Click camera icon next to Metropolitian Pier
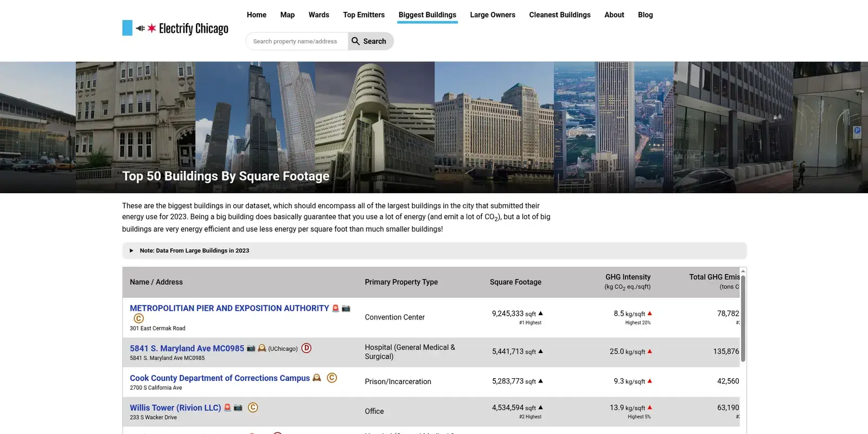Viewport: 868px width, 434px height. (346, 308)
